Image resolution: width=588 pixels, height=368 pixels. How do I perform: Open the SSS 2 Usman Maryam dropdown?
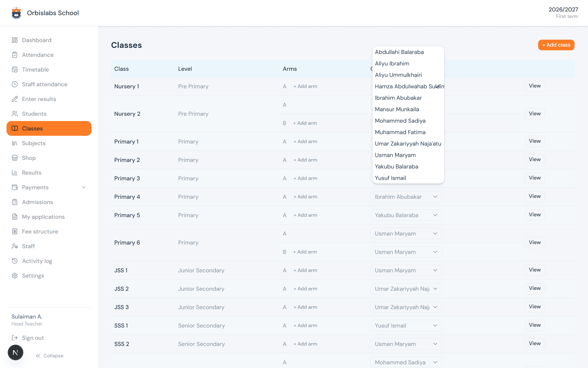point(406,344)
